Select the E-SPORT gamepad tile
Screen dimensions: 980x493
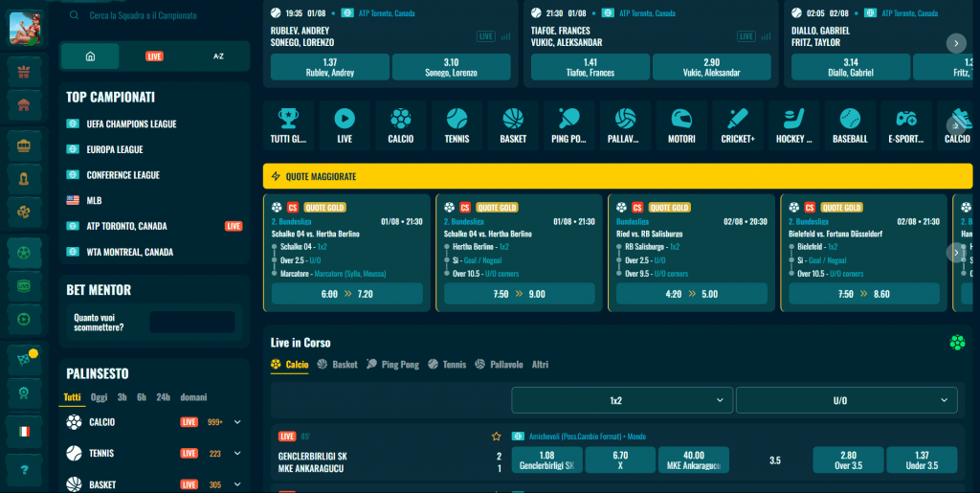(x=906, y=125)
